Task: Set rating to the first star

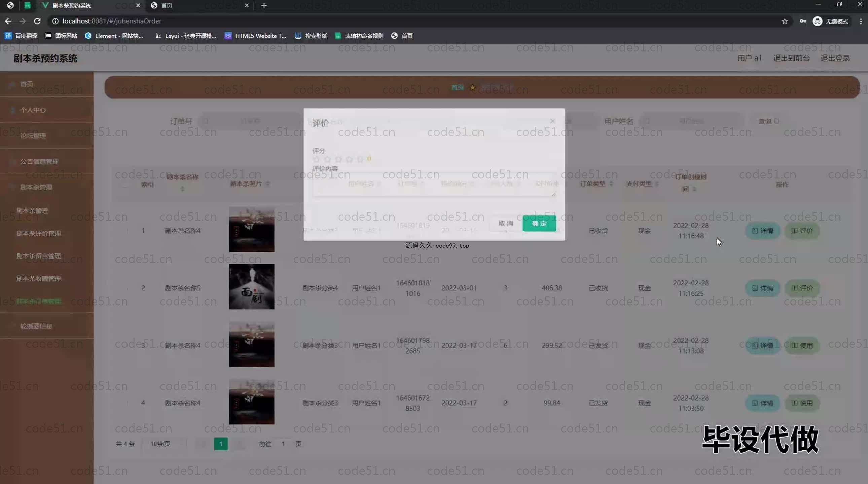Action: point(316,159)
